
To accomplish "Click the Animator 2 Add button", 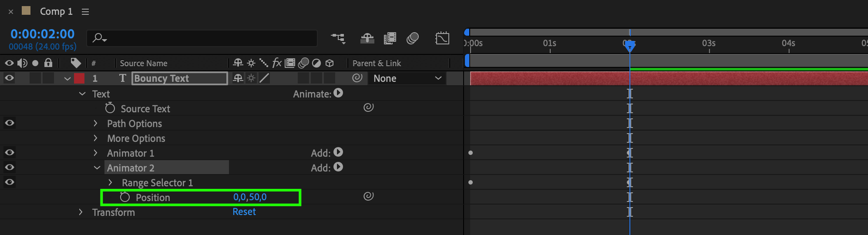I will click(x=338, y=168).
